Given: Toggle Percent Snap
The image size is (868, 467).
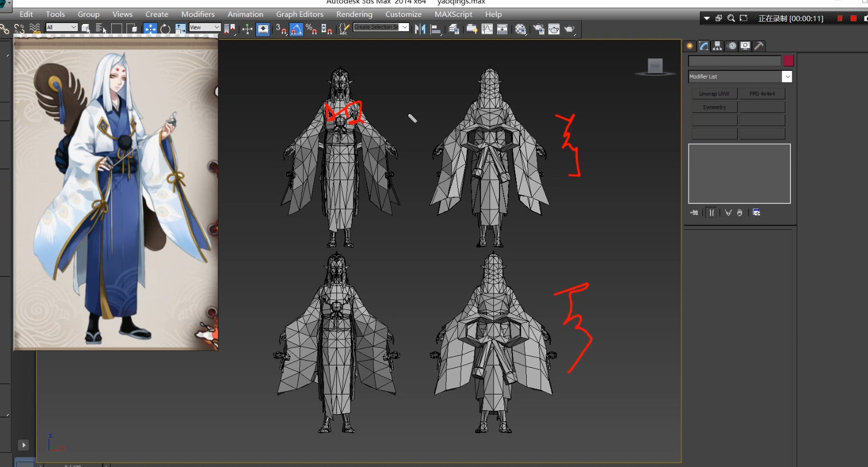Looking at the screenshot, I should 311,29.
